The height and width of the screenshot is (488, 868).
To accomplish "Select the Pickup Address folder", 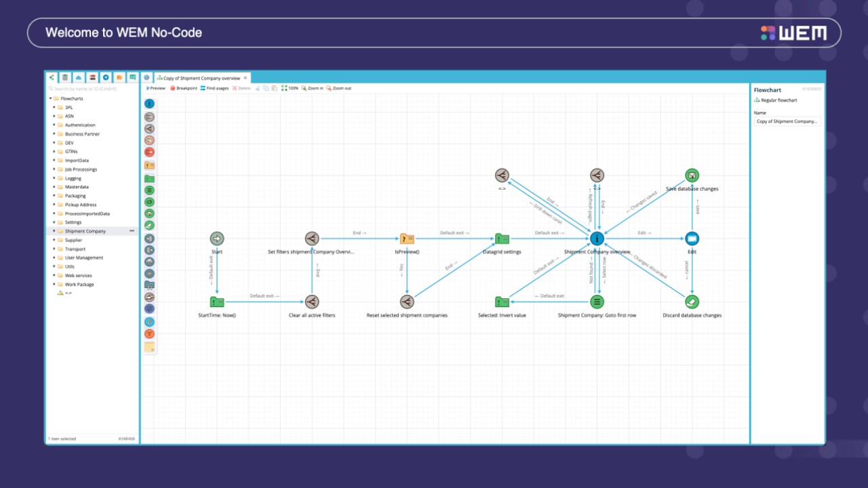I will pyautogui.click(x=81, y=205).
